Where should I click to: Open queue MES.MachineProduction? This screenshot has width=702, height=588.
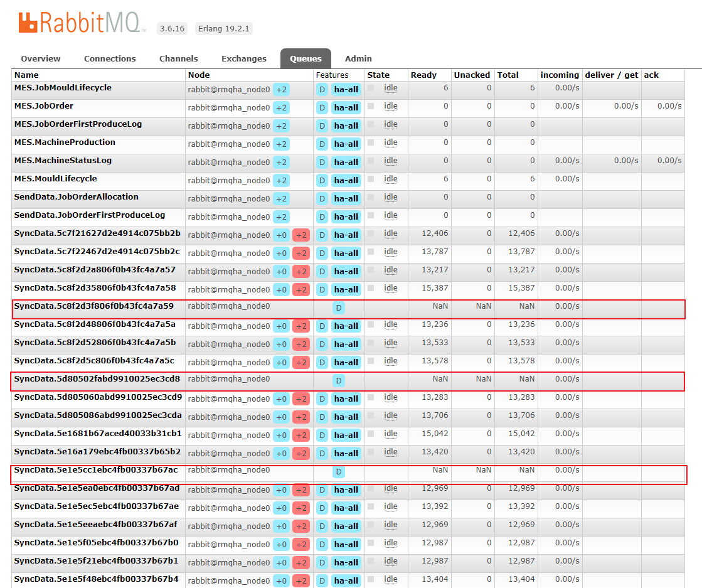point(65,142)
